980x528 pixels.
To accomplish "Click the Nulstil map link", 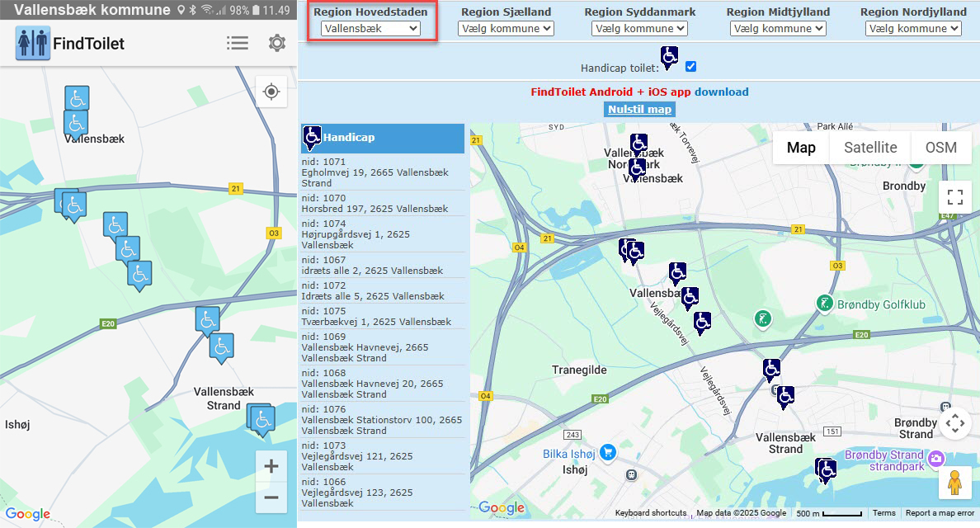I will tap(639, 110).
